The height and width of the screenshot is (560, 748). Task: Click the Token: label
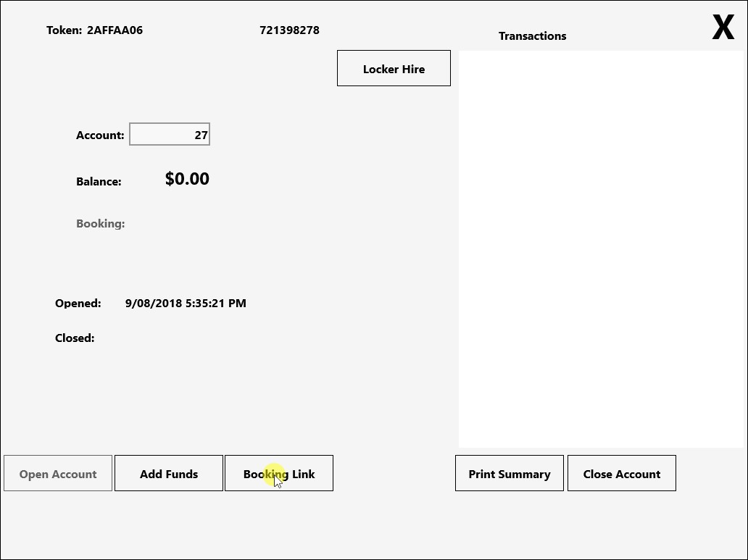(64, 30)
